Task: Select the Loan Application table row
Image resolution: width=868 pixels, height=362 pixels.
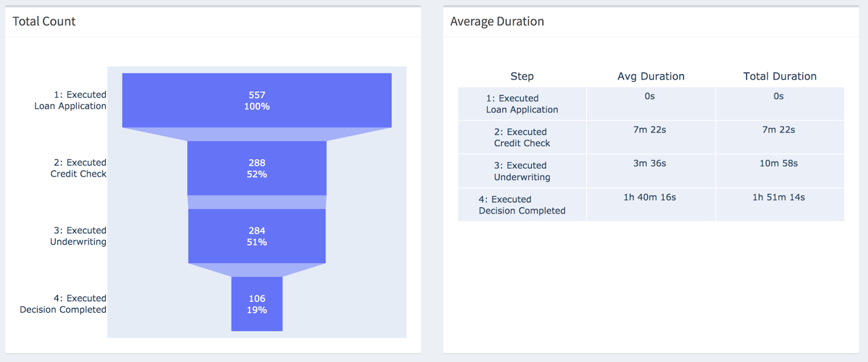Action: [522, 104]
